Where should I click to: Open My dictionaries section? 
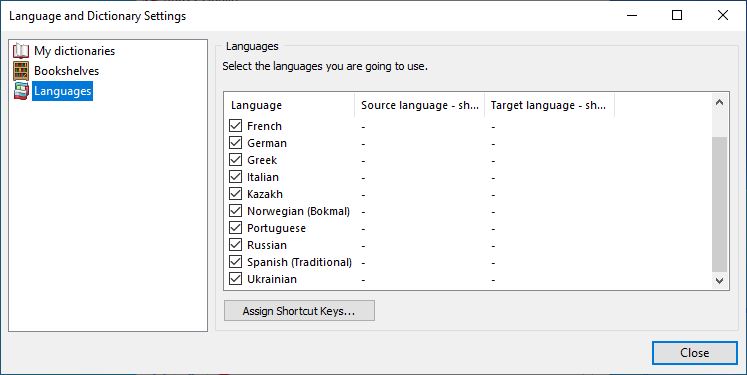(x=74, y=51)
